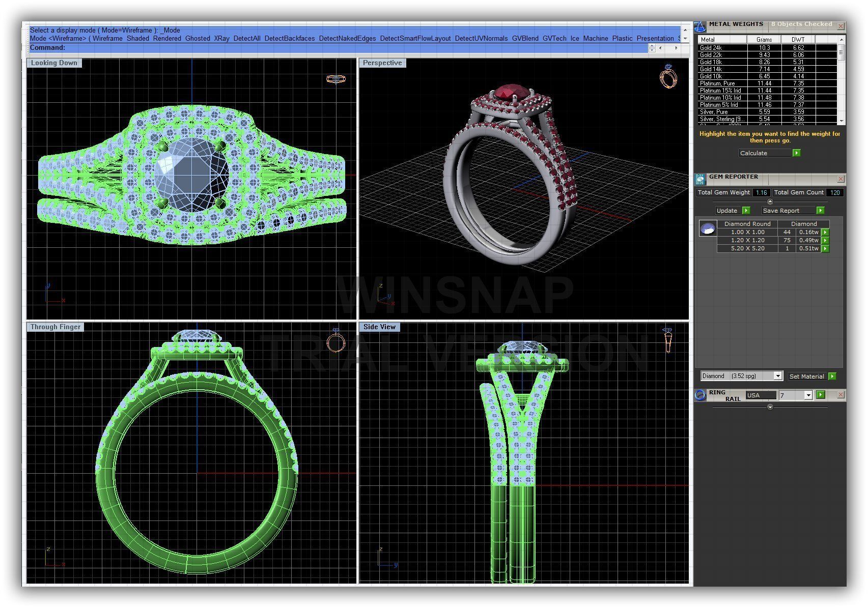The height and width of the screenshot is (608, 868).
Task: Click the round diamond gem thumbnail
Action: click(x=707, y=229)
